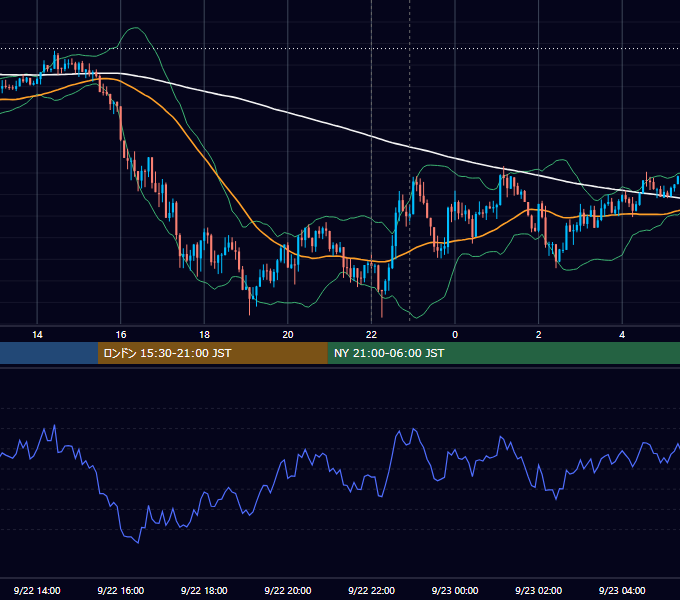The width and height of the screenshot is (680, 600).
Task: Click the '14' hour label on the price chart axis
Action: coord(37,335)
